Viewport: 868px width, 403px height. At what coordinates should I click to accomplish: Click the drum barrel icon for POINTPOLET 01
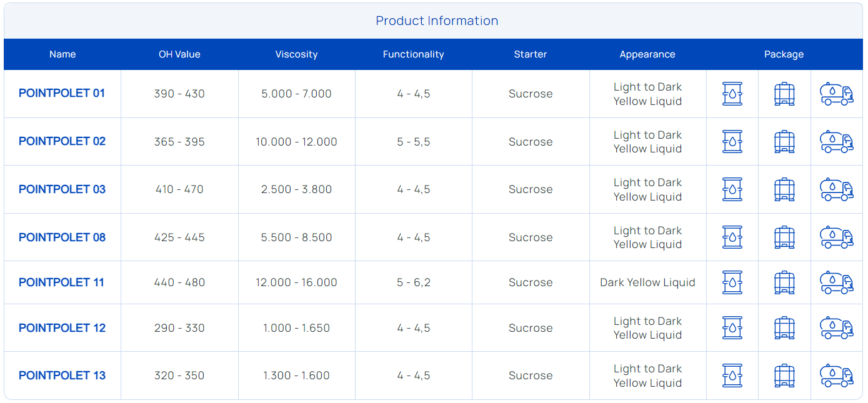732,94
